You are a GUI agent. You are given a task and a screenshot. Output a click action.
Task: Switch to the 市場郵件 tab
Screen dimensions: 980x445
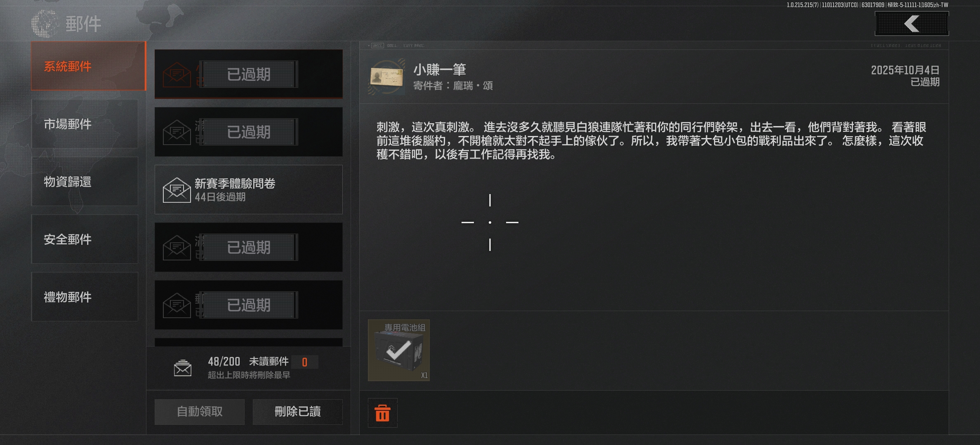click(85, 124)
